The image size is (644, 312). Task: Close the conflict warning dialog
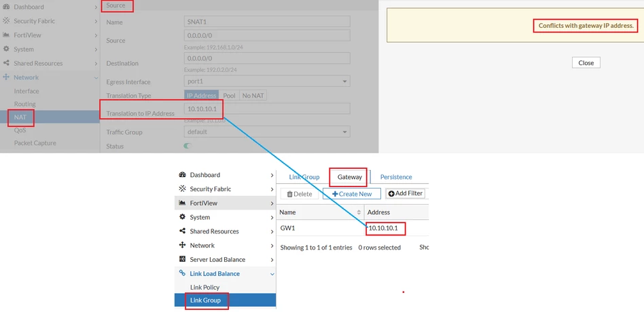click(x=586, y=62)
